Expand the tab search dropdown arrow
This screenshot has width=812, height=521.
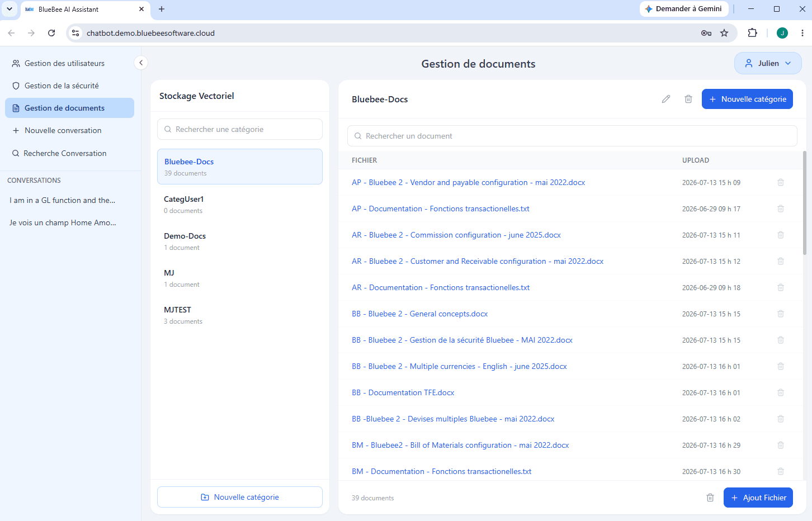click(10, 9)
